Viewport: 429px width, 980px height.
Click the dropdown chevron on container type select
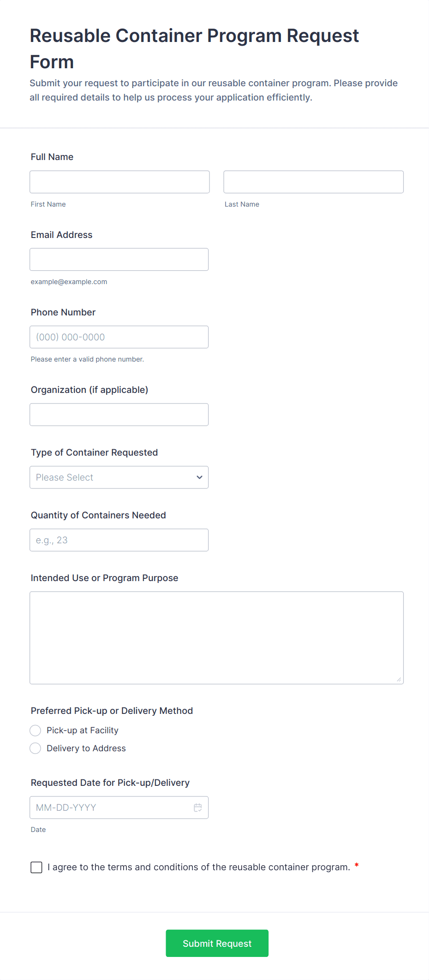click(x=199, y=477)
